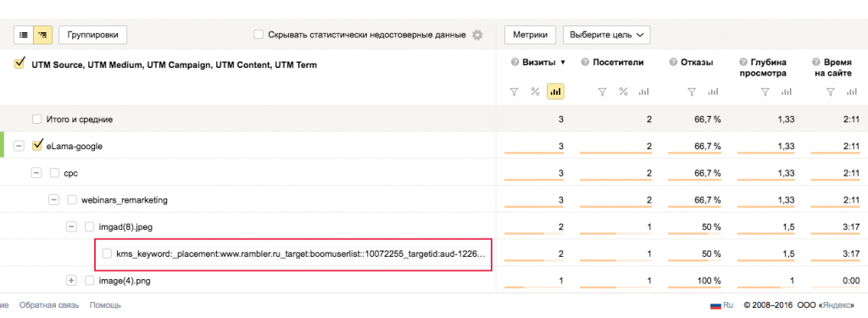Collapse the webinars_remarketing tree node
868x318 pixels.
53,199
